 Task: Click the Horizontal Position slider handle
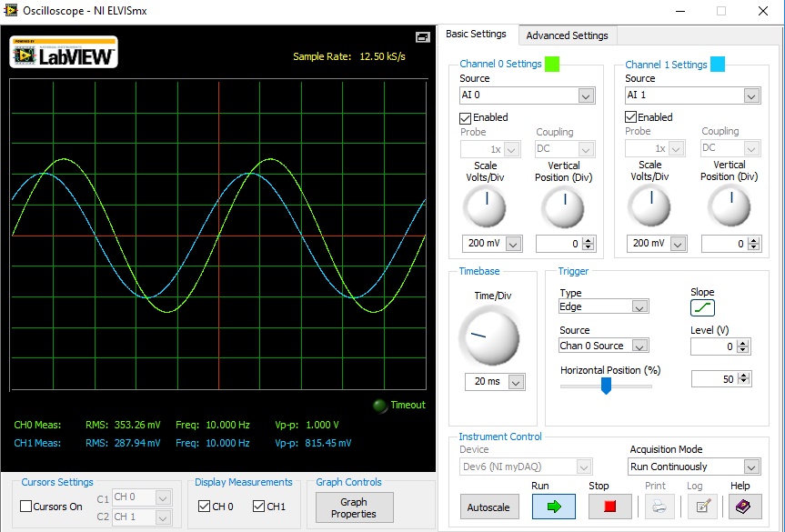tap(606, 386)
